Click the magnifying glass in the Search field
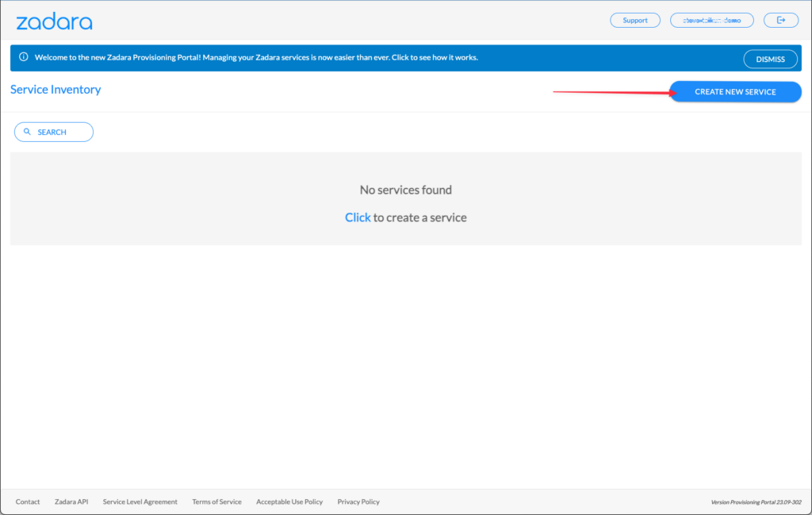 tap(28, 131)
